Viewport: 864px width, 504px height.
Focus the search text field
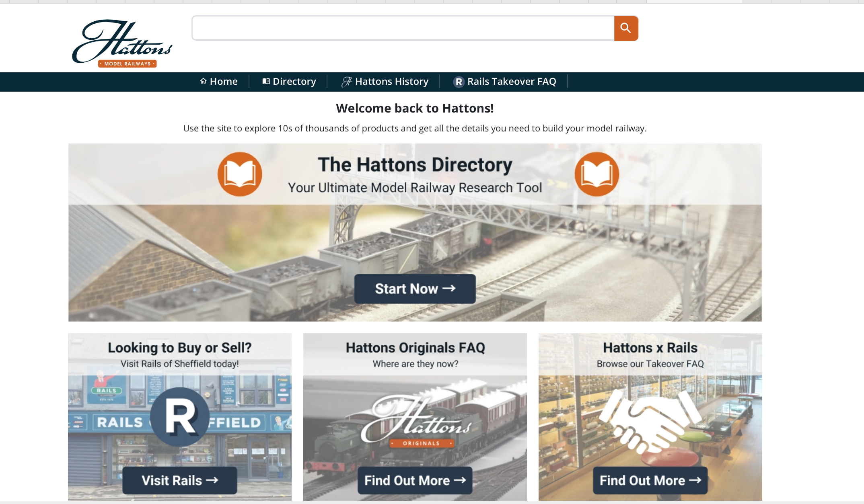pos(403,28)
